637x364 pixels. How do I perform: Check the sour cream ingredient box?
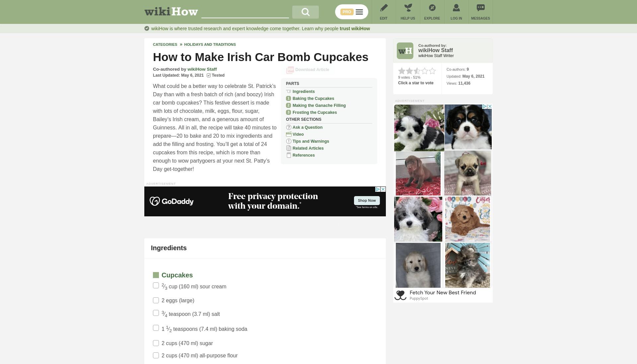point(156,285)
